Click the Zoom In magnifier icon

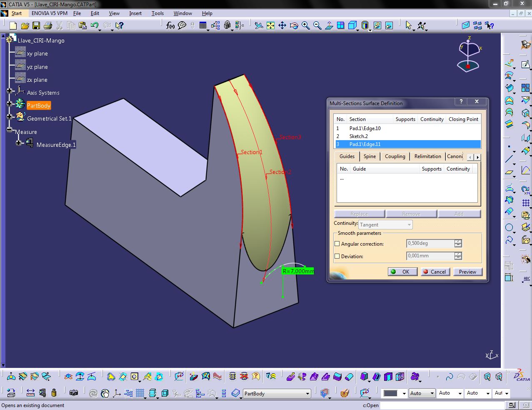click(x=306, y=26)
